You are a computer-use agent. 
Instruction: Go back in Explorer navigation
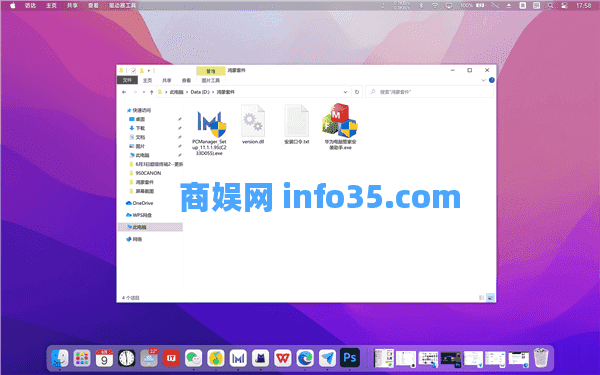tap(124, 92)
